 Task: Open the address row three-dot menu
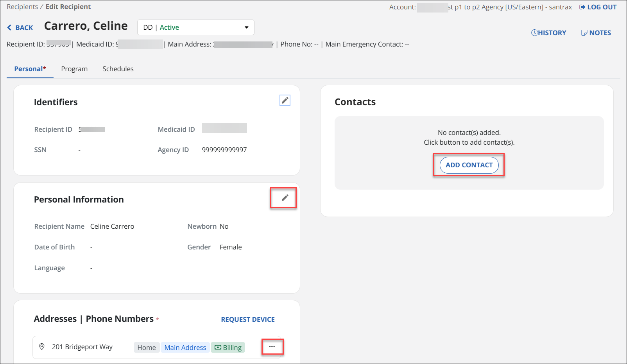[272, 347]
